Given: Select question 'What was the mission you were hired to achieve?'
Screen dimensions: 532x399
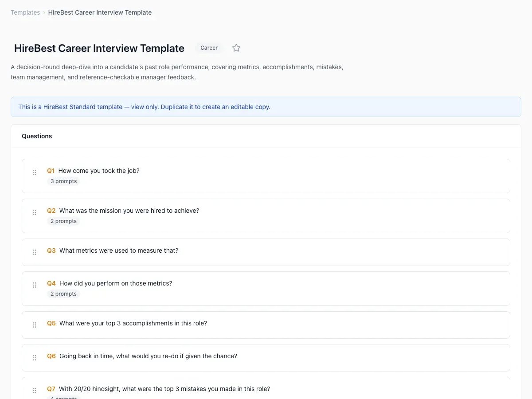Looking at the screenshot, I should [129, 211].
